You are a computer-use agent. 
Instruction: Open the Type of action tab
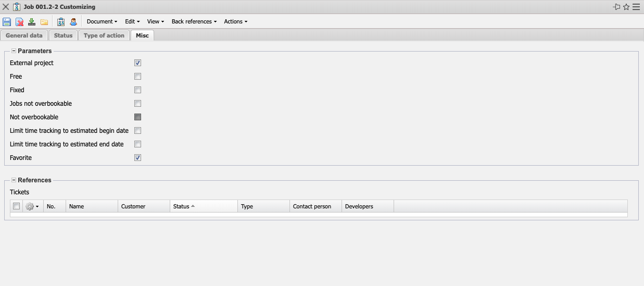104,35
